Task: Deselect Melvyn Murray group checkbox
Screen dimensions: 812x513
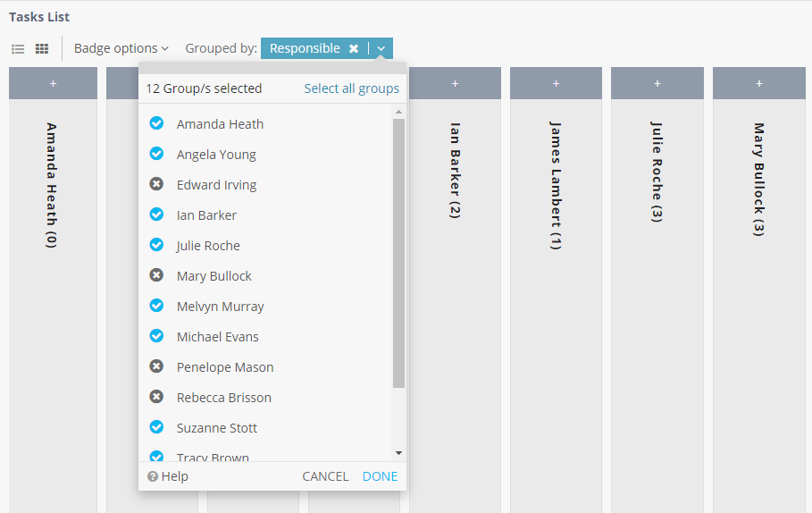Action: [156, 306]
